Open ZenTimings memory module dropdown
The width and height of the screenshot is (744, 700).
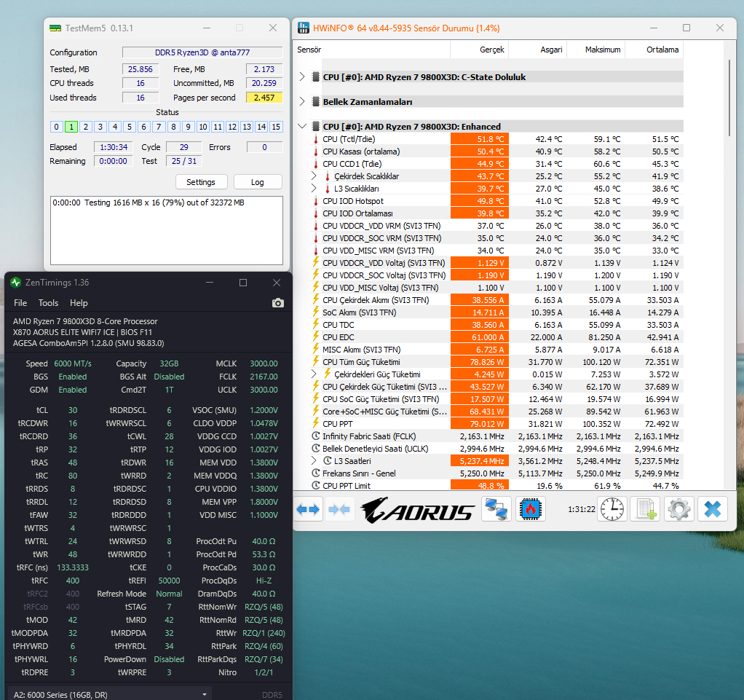(111, 694)
